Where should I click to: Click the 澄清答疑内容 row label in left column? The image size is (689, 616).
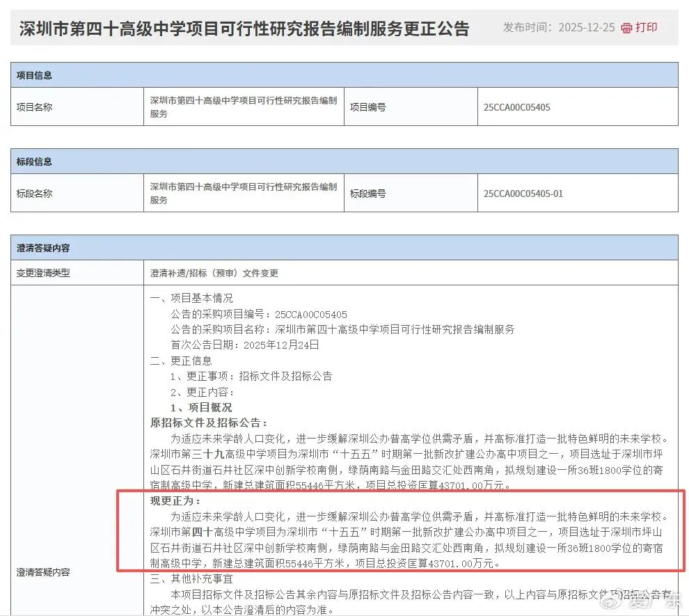click(43, 572)
